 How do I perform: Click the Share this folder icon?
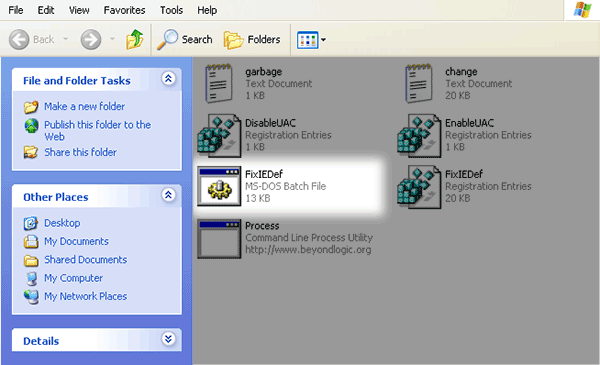[x=31, y=152]
